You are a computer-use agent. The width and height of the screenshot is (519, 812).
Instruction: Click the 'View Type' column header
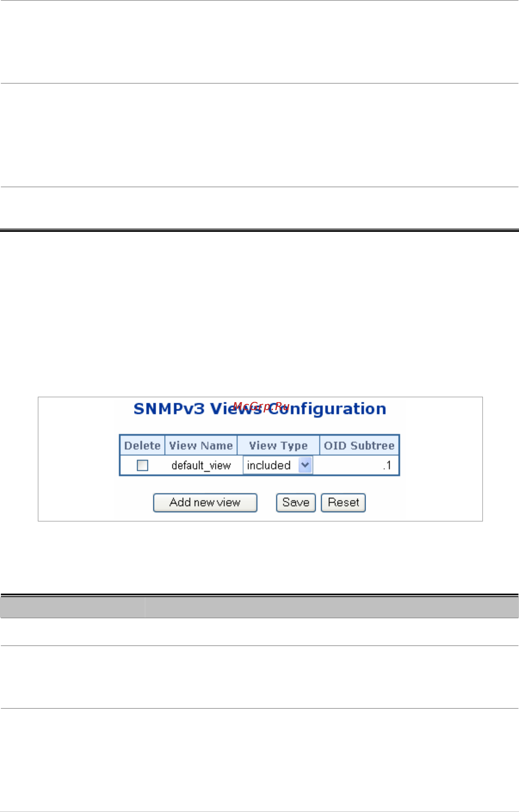tap(278, 445)
